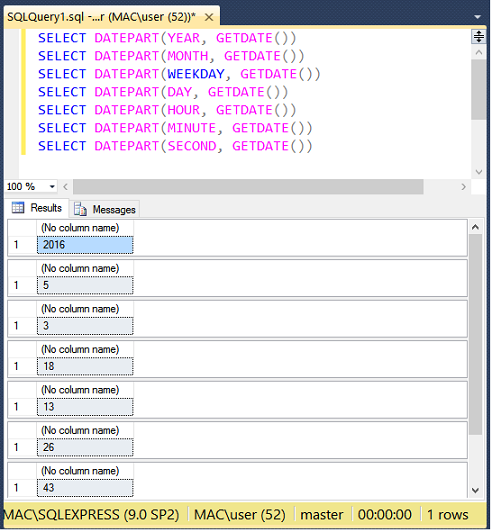Click editor horizontal scroll right arrow
This screenshot has width=492, height=532.
pyautogui.click(x=464, y=187)
